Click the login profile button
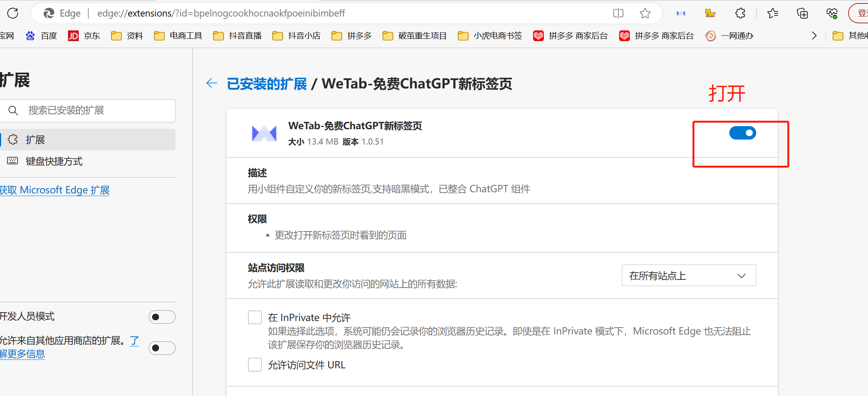This screenshot has width=868, height=396. [x=859, y=13]
